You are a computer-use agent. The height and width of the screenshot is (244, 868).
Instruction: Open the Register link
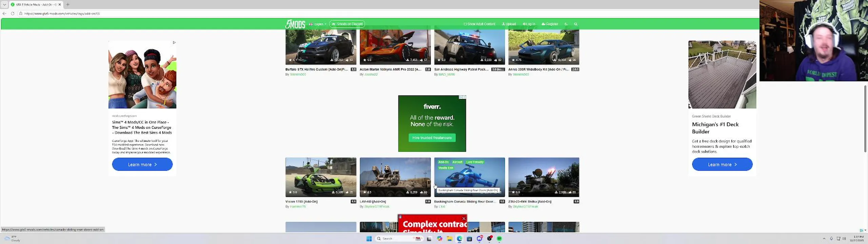[x=550, y=24]
